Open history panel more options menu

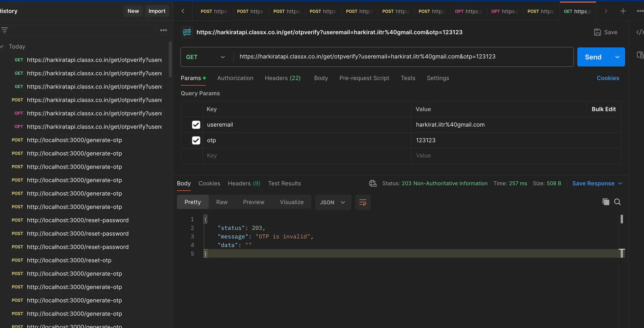click(164, 30)
